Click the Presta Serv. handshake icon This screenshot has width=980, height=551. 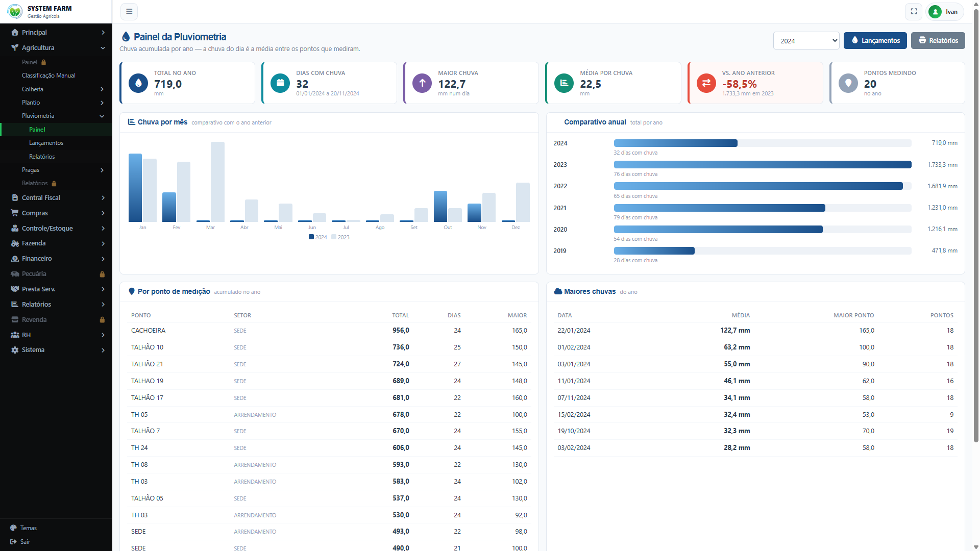click(x=15, y=289)
